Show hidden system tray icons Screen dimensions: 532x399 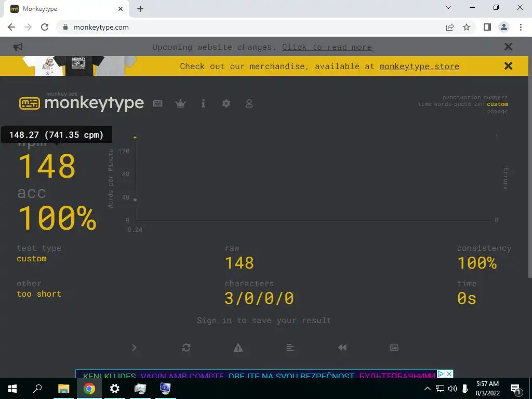[428, 389]
